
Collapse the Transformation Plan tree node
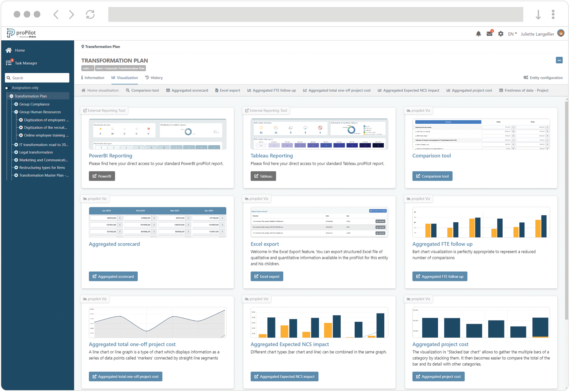11,96
